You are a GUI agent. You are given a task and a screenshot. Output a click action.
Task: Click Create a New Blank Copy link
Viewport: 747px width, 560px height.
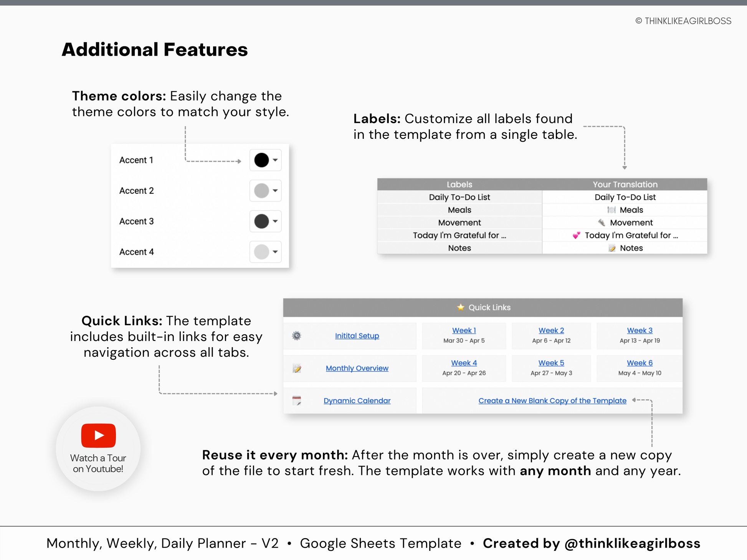(552, 401)
